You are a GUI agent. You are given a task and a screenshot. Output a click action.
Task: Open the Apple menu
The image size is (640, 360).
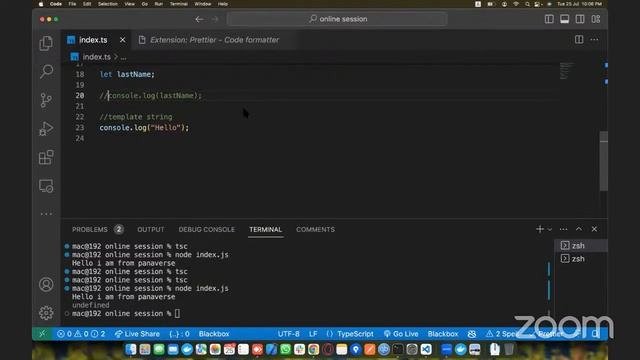tap(41, 4)
